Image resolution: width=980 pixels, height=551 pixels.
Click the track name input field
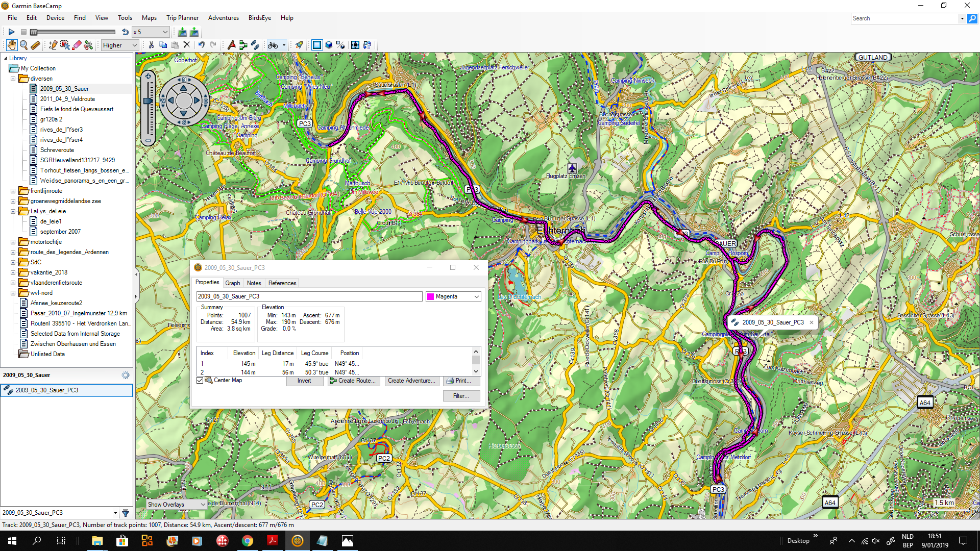(309, 296)
